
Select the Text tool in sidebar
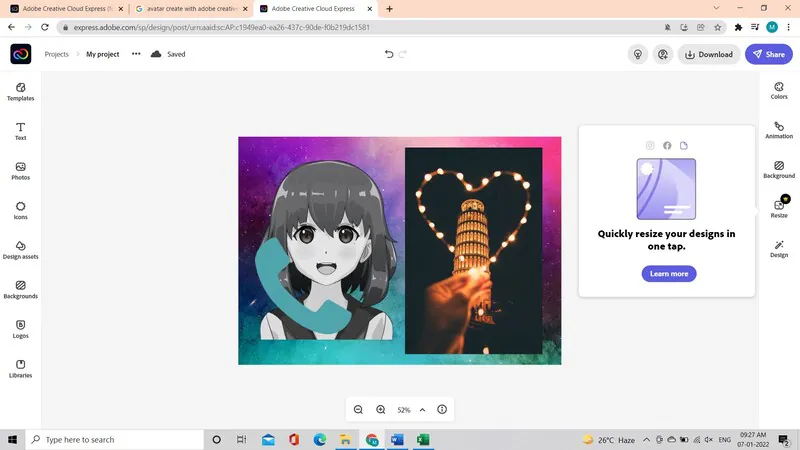(x=20, y=131)
